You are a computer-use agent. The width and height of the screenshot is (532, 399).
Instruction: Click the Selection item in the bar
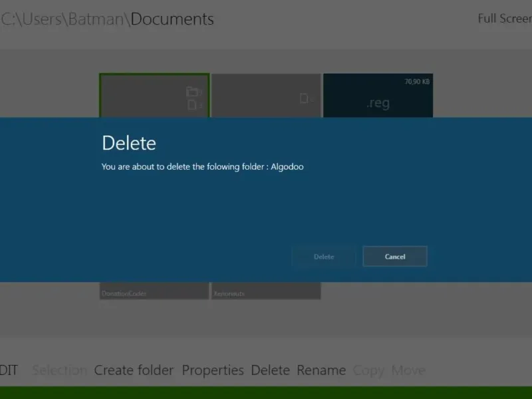(59, 370)
